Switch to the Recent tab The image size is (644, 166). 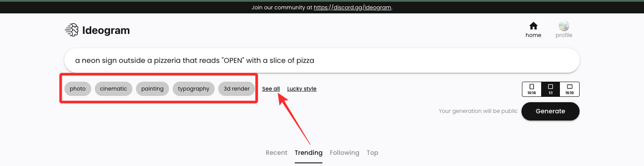[276, 153]
